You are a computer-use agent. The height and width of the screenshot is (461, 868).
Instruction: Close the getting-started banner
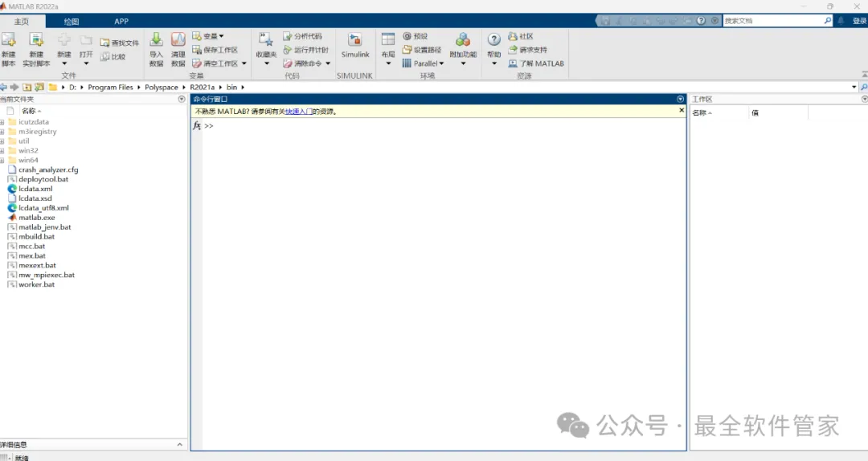pos(682,110)
